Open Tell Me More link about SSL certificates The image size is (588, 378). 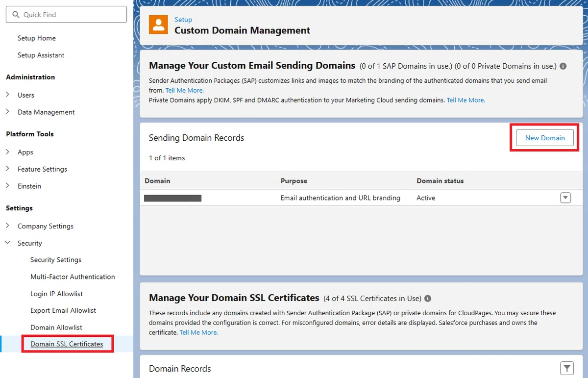pyautogui.click(x=199, y=332)
